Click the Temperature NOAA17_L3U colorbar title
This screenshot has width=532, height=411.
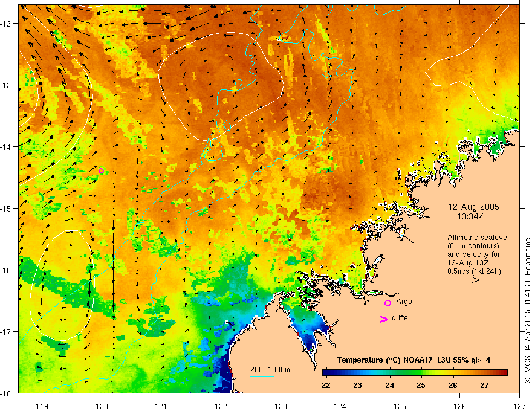coord(414,360)
